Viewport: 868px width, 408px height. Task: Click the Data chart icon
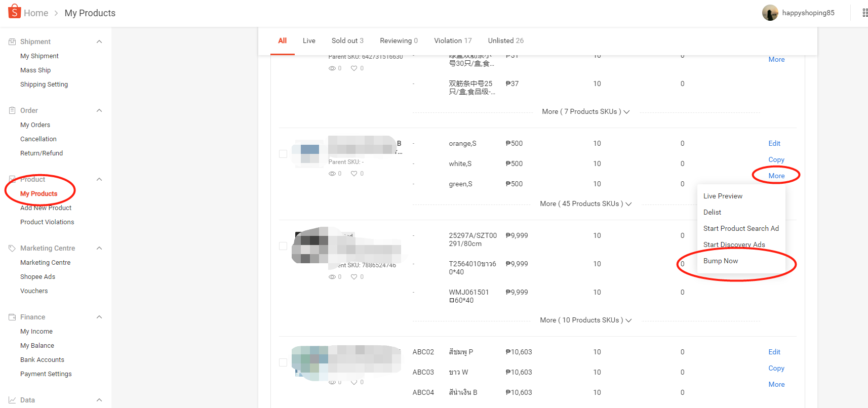(x=12, y=400)
